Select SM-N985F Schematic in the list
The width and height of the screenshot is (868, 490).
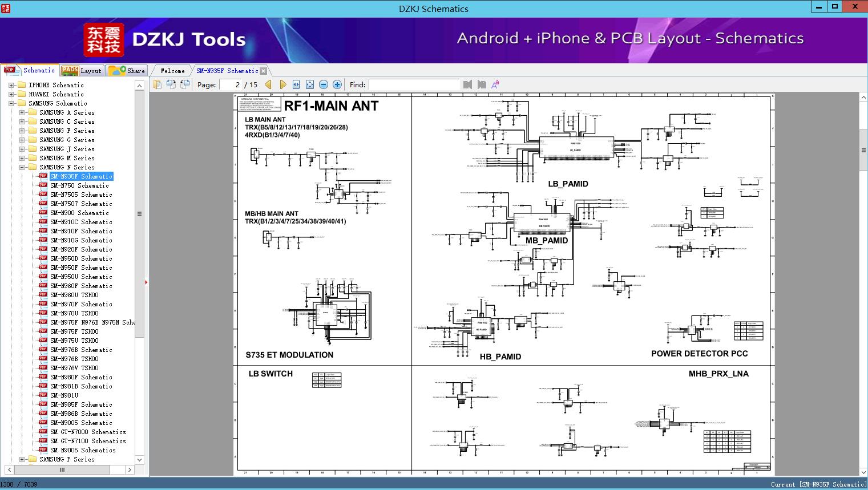coord(81,404)
